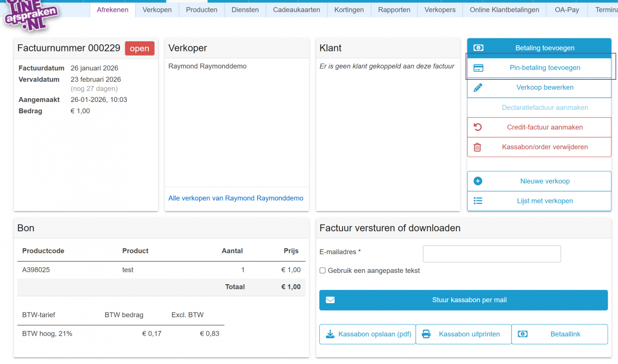Click the eye icon on the Betaallink button
This screenshot has height=364, width=618.
[523, 334]
